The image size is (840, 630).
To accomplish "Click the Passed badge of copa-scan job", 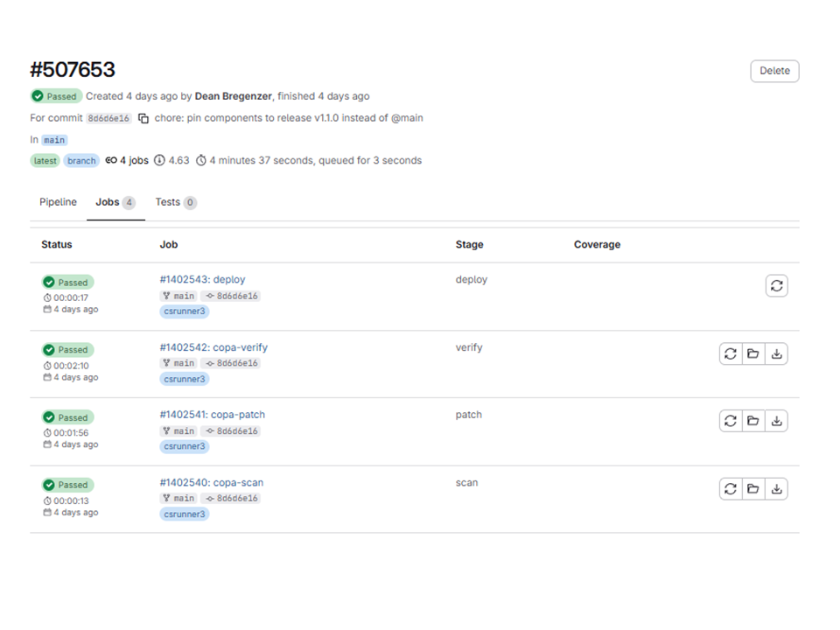I will coord(68,485).
